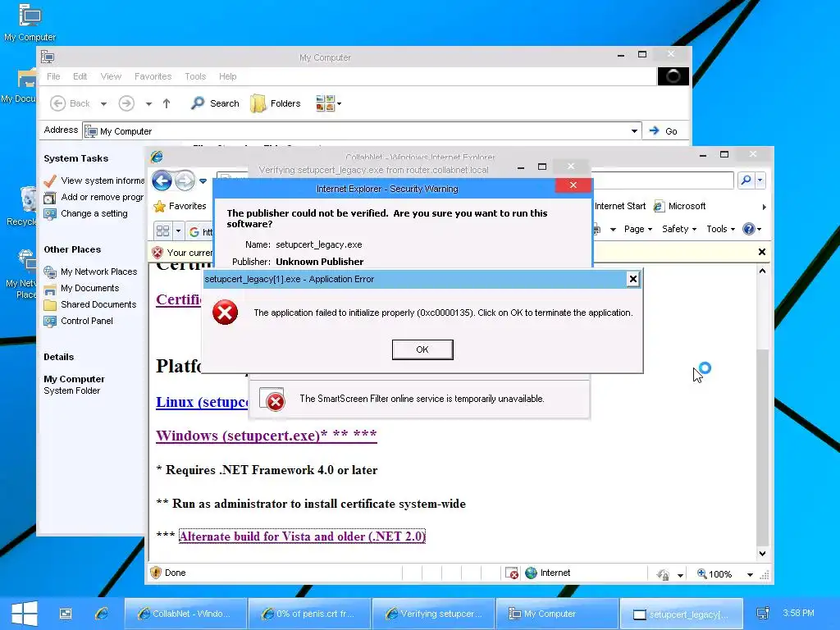Screen dimensions: 840x630
Task: Click the Go button in My Computer
Action: [663, 131]
